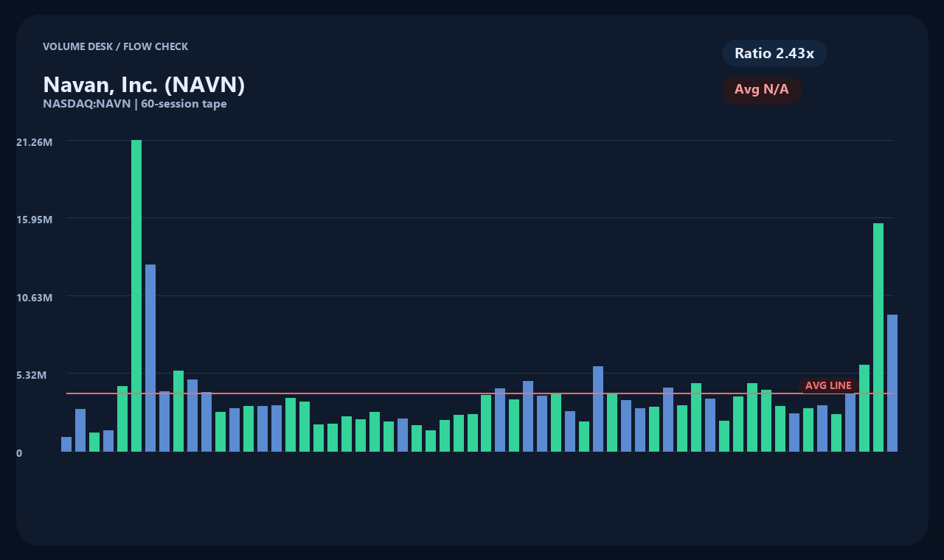Click the 0 axis label
This screenshot has width=944, height=560.
point(19,453)
